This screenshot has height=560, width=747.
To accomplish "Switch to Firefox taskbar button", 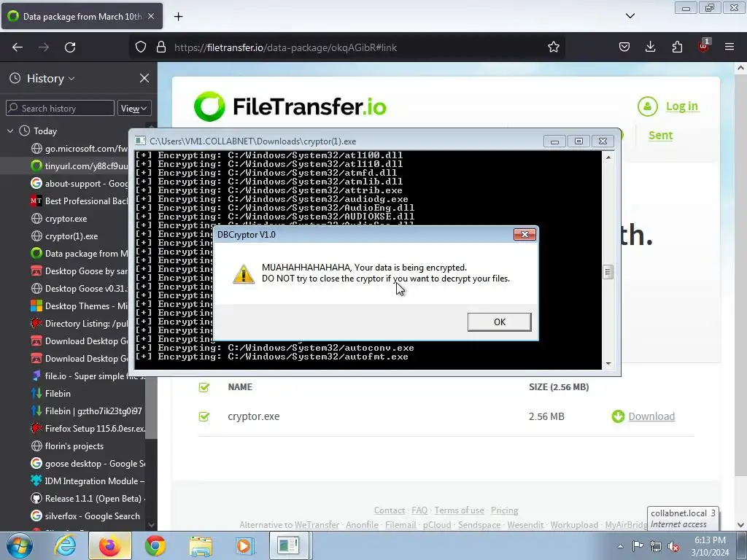I will point(109,546).
